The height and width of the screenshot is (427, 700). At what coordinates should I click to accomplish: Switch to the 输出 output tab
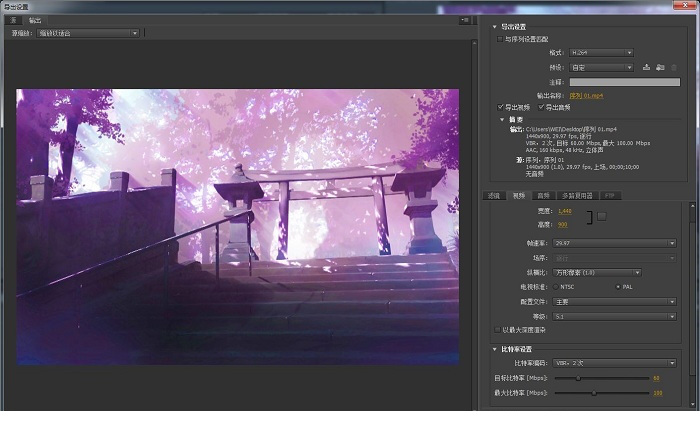point(35,20)
